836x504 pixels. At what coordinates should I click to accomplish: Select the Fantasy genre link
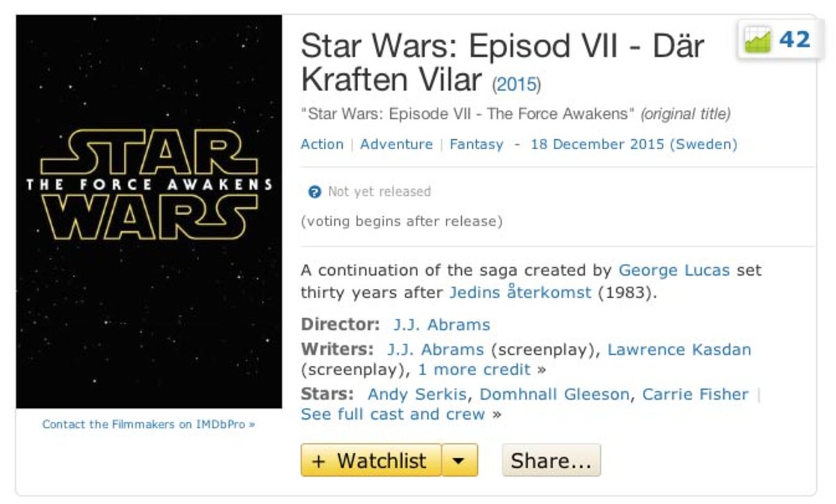click(477, 145)
